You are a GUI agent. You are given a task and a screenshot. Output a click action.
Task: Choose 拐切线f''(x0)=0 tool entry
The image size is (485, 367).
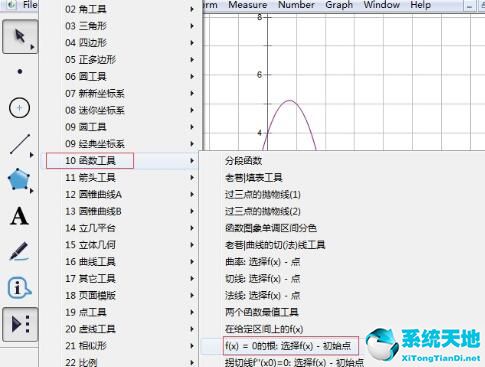294,362
